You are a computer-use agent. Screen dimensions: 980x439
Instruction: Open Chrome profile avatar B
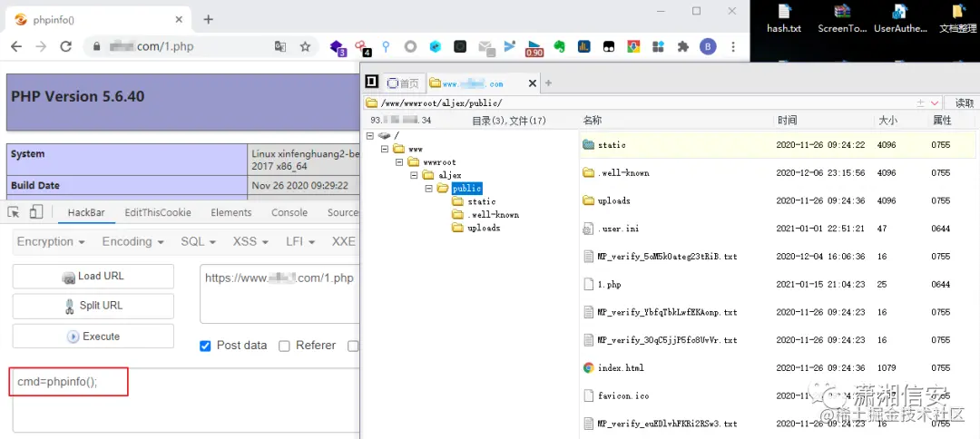(x=708, y=47)
